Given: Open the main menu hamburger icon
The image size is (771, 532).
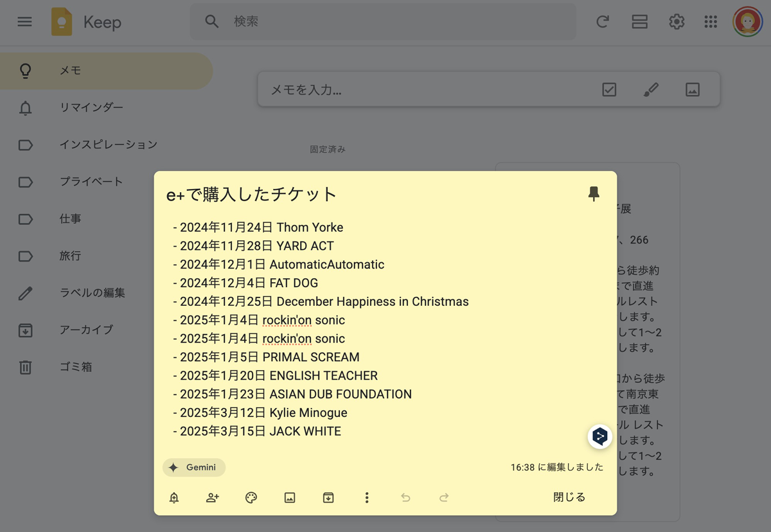Looking at the screenshot, I should coord(24,22).
